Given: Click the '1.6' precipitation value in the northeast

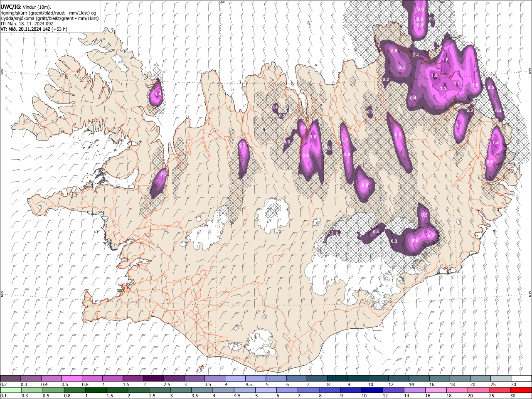Looking at the screenshot, I should coord(446,60).
